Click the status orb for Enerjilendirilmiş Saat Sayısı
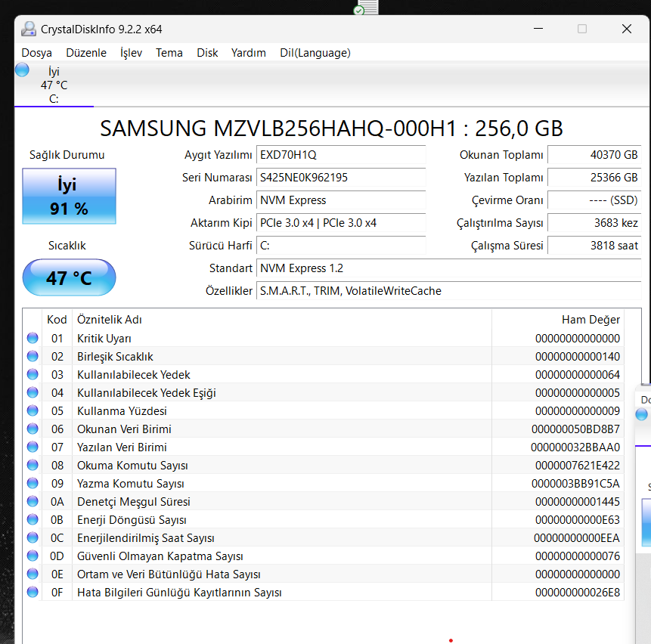Image resolution: width=651 pixels, height=644 pixels. click(x=33, y=537)
